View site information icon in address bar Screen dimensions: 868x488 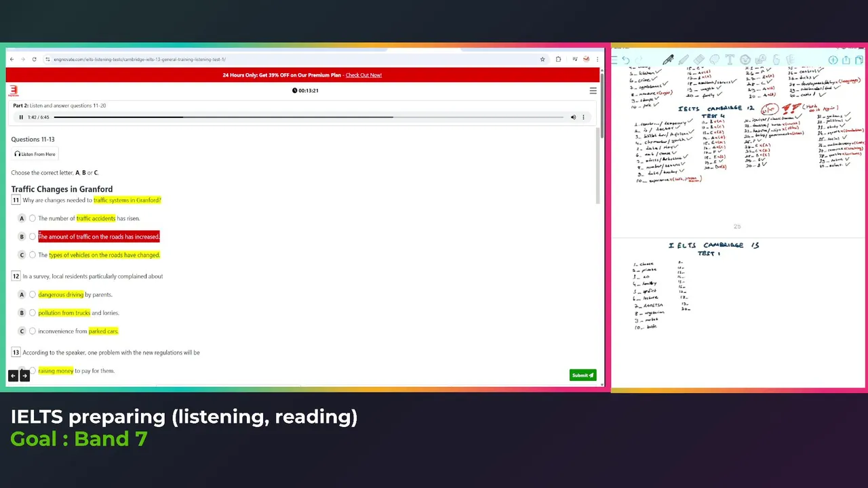[47, 60]
